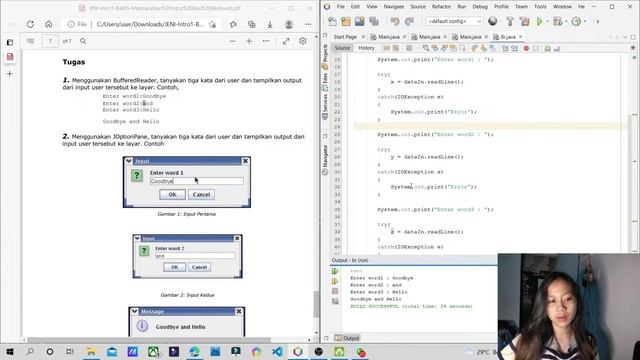Open the NetBeans File menu

click(340, 7)
